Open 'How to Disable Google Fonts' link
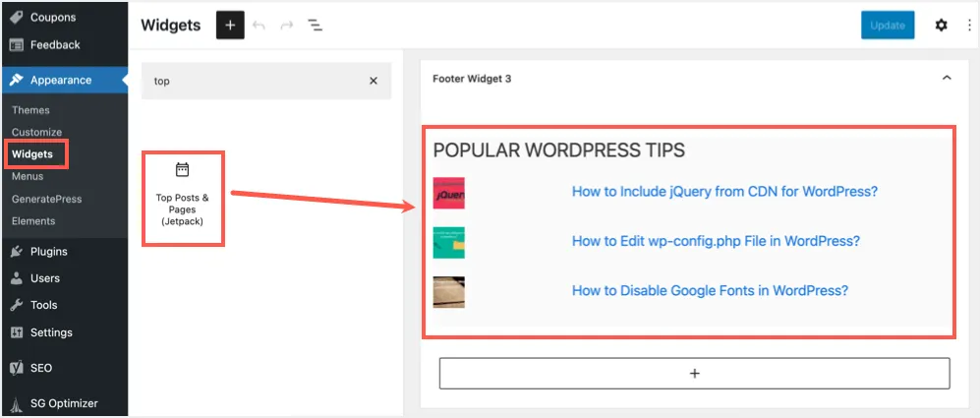This screenshot has height=418, width=980. [x=710, y=290]
